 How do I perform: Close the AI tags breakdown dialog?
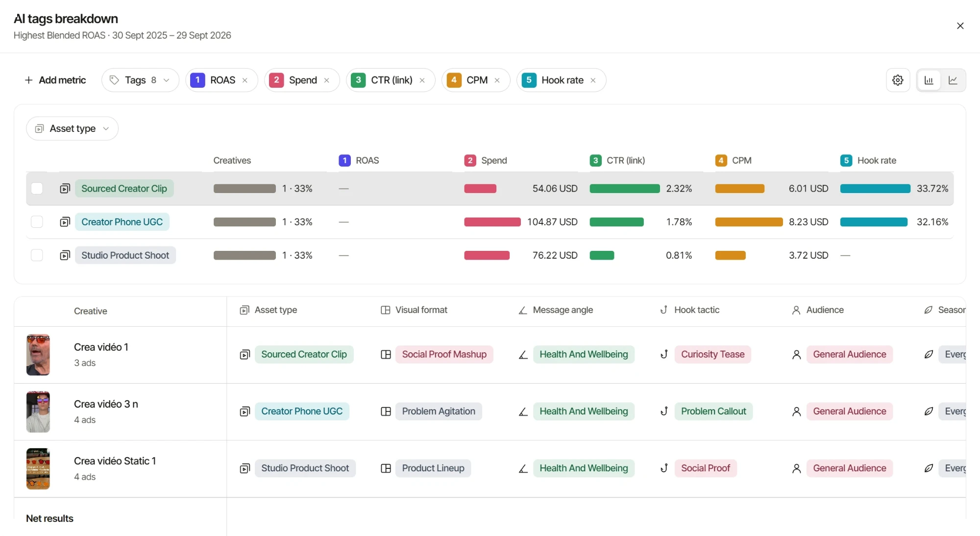click(x=960, y=26)
